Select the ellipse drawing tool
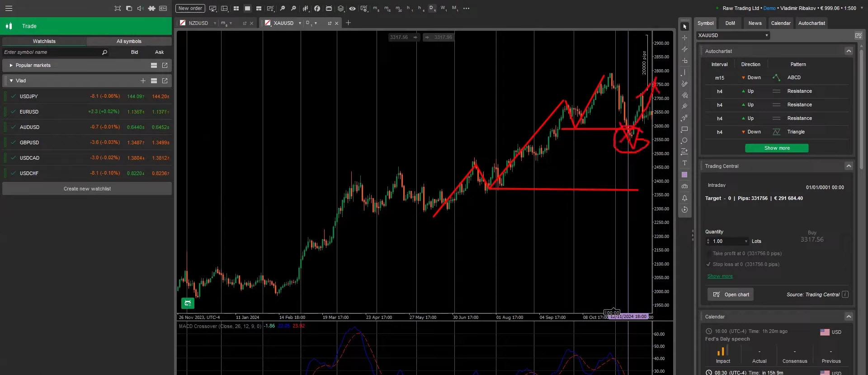 [684, 140]
